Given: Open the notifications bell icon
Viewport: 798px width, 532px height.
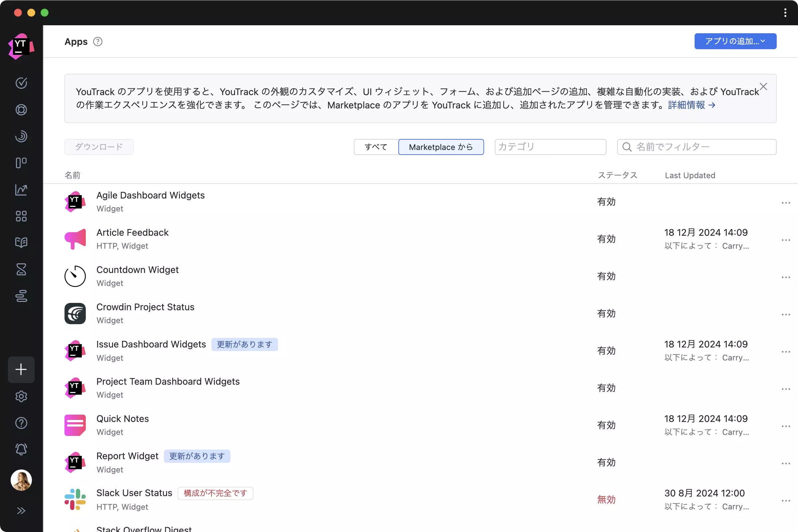Looking at the screenshot, I should pos(21,450).
